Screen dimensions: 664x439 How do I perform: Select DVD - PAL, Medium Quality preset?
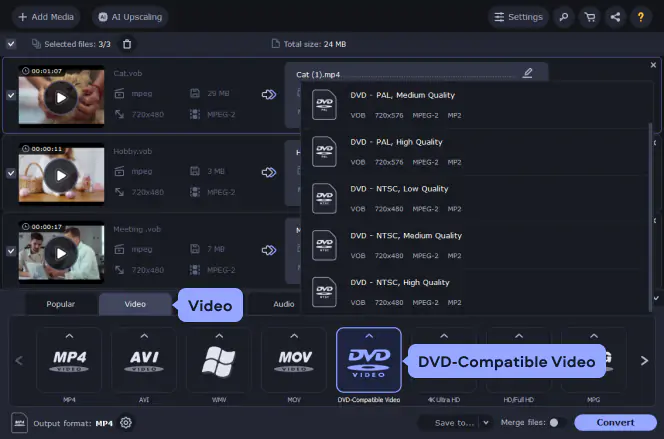coord(474,105)
